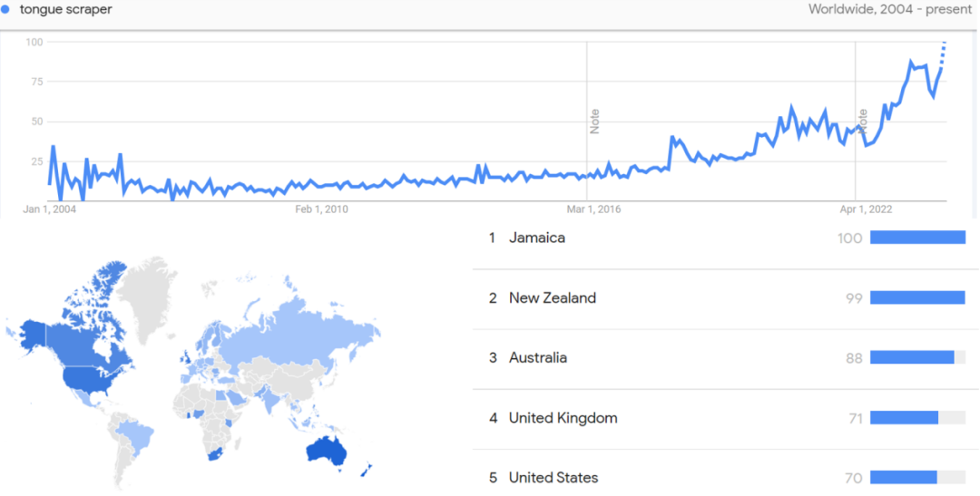Click the tongue scraper search term label

click(x=66, y=8)
